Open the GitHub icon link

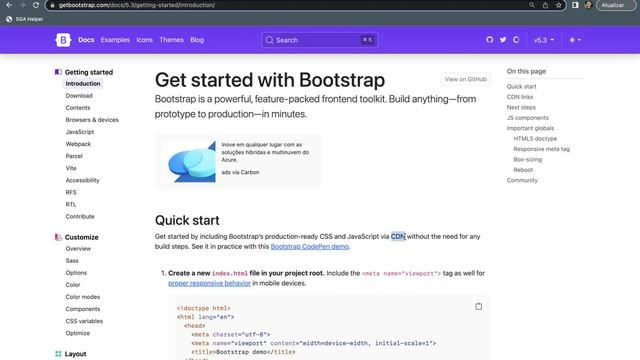point(490,40)
